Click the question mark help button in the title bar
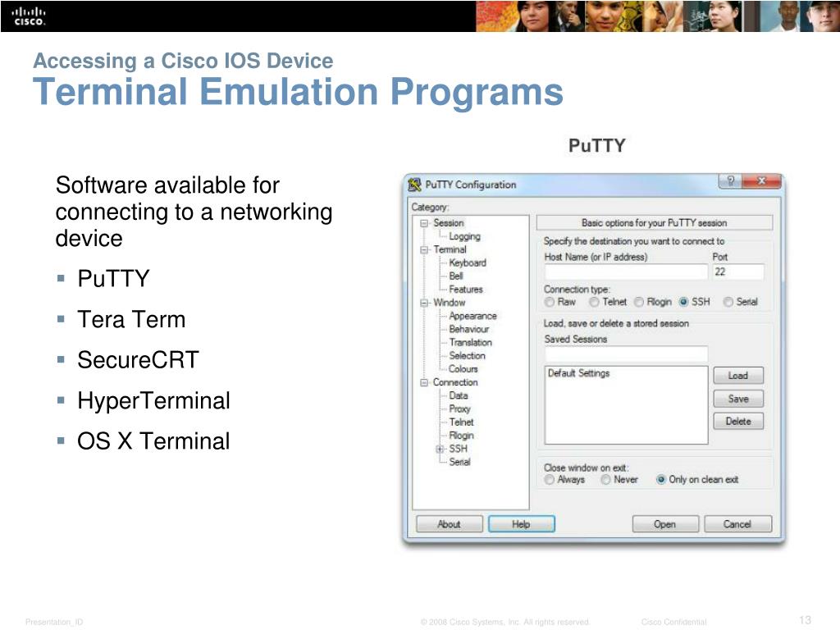Screen dimensions: 840x630 731,180
